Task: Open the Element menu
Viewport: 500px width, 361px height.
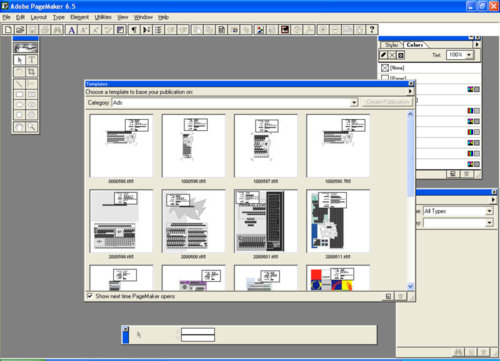Action: click(79, 17)
